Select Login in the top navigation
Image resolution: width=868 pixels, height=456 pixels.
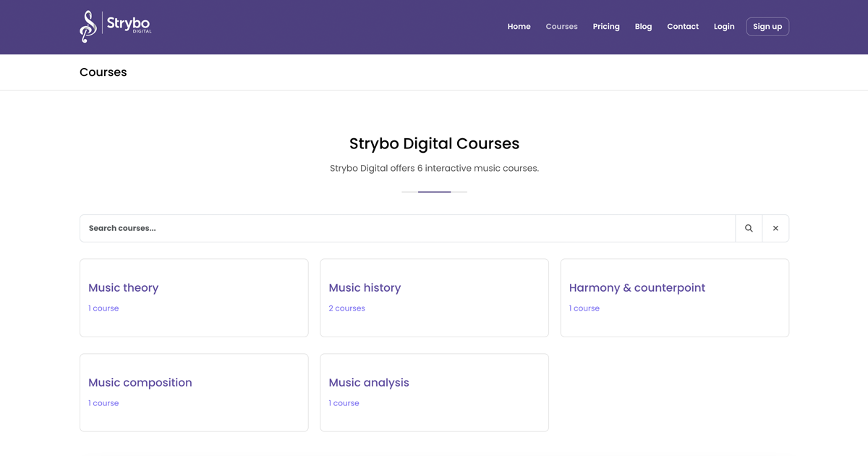pos(724,27)
